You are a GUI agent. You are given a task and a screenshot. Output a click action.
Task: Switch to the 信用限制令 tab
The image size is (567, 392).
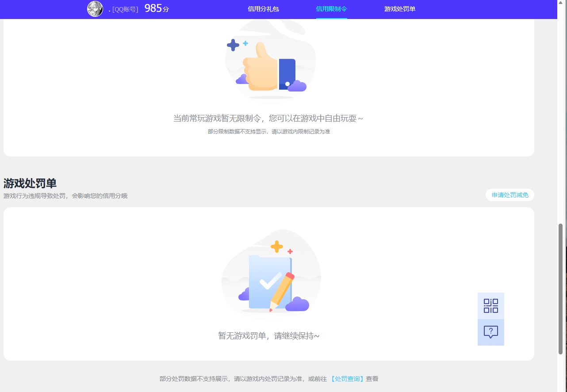332,9
